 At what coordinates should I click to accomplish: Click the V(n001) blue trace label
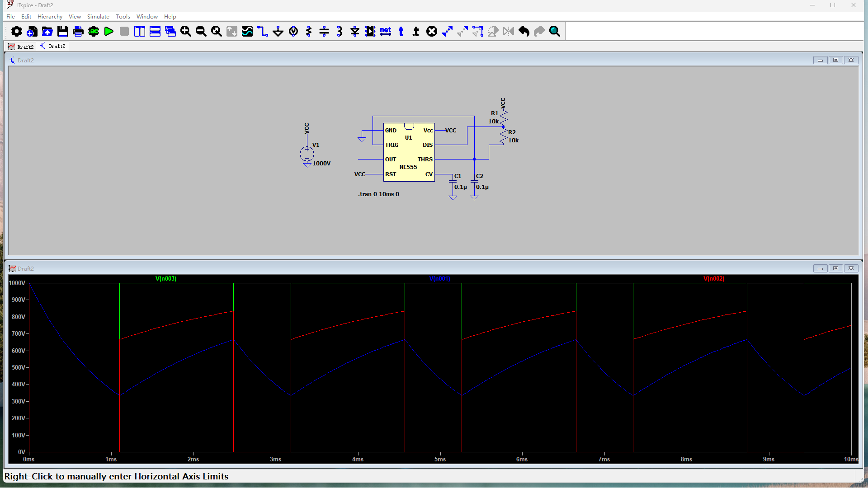439,279
